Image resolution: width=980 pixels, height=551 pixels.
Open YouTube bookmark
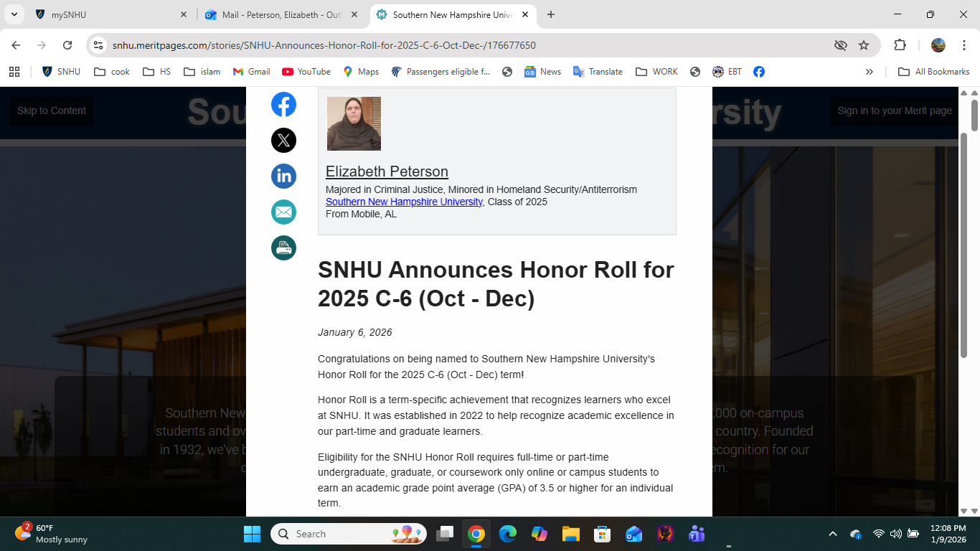point(306,72)
